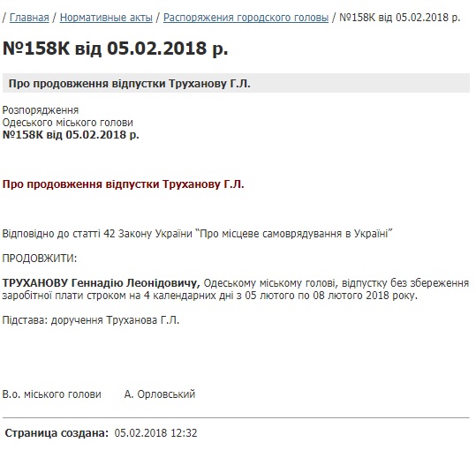Click the 05.02.2018 12:32 creation timestamp

point(156,432)
